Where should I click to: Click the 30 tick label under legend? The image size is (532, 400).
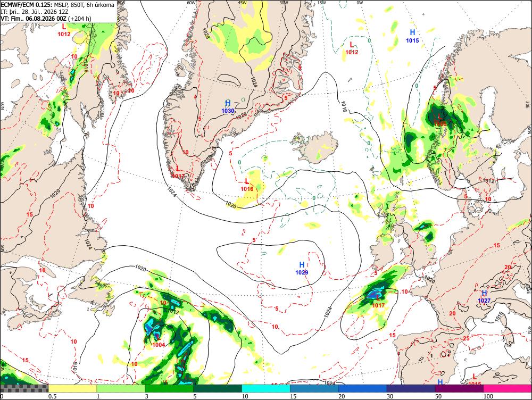pos(390,396)
